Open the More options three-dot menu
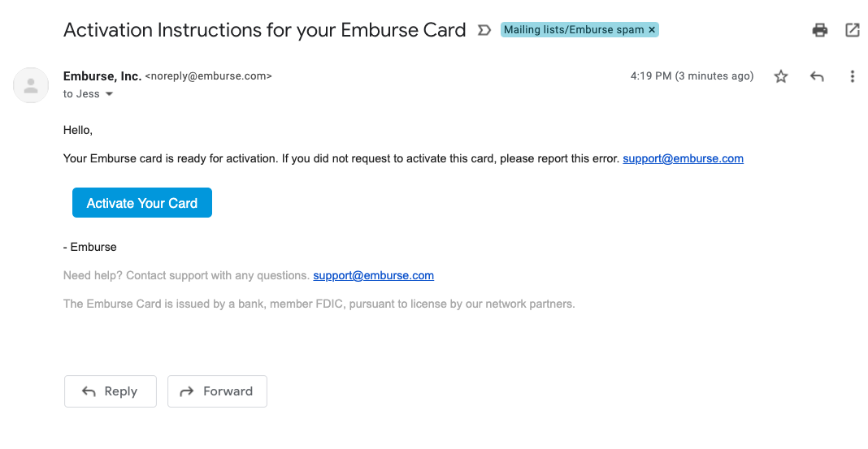The width and height of the screenshot is (868, 449). point(852,76)
